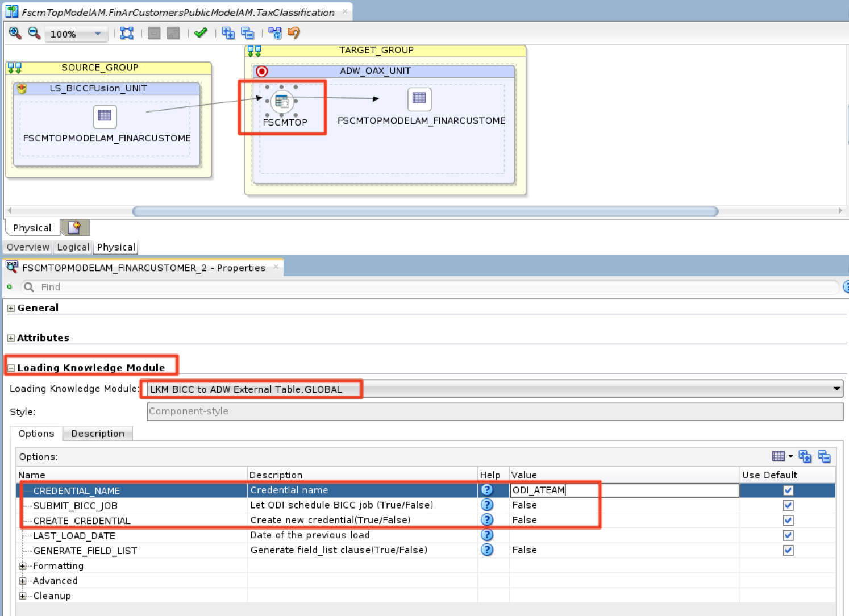This screenshot has height=616, width=849.
Task: Click the diagram horizontal scrollbar
Action: click(x=424, y=211)
